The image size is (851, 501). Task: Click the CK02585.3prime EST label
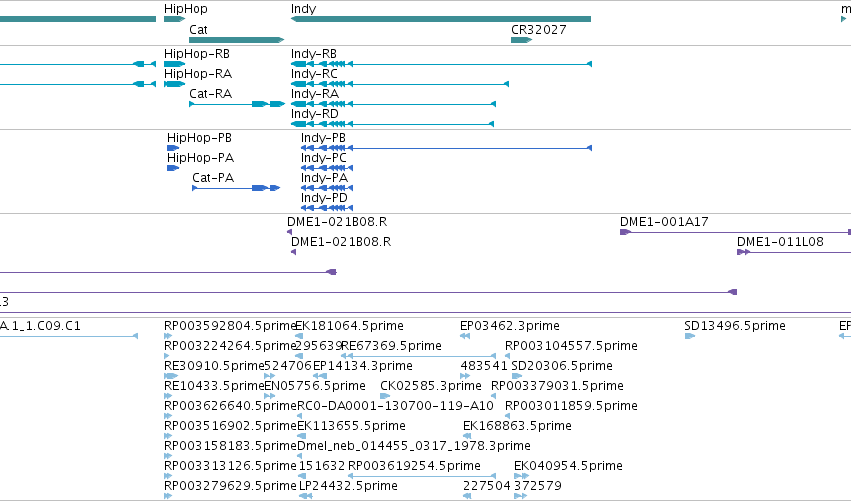tap(430, 386)
